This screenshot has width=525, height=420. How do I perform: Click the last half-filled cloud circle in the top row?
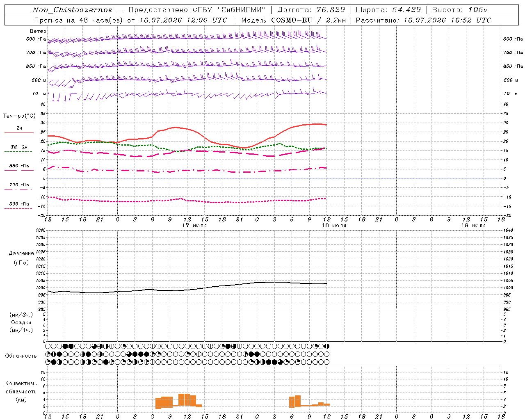click(326, 346)
